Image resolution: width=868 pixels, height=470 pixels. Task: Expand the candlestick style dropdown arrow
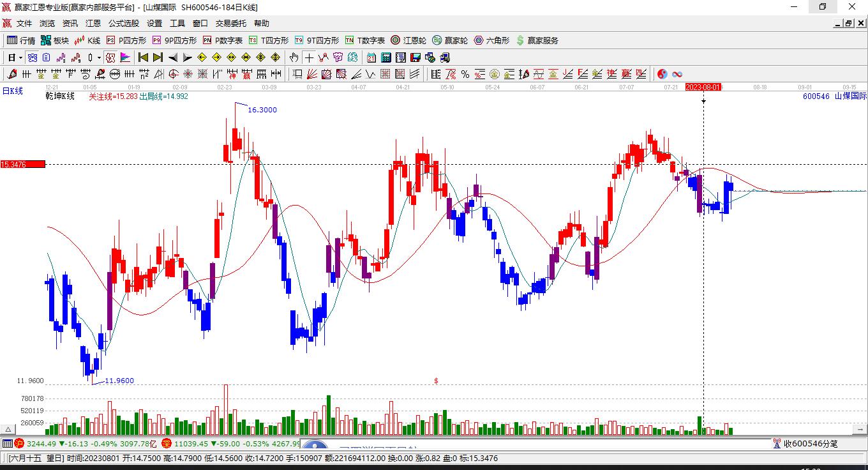[x=99, y=57]
